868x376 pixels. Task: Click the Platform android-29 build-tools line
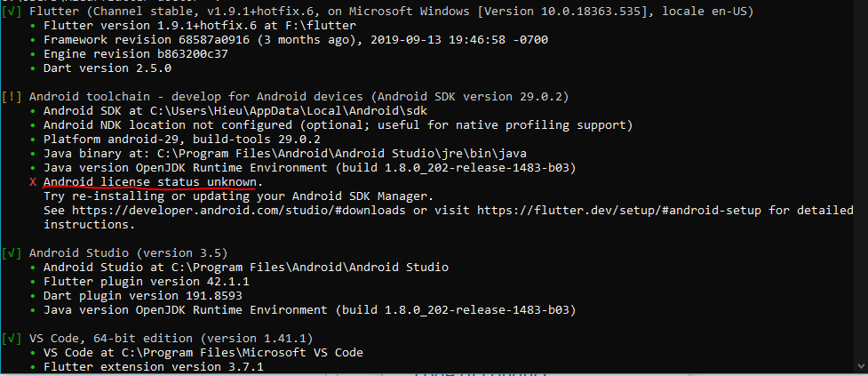182,140
